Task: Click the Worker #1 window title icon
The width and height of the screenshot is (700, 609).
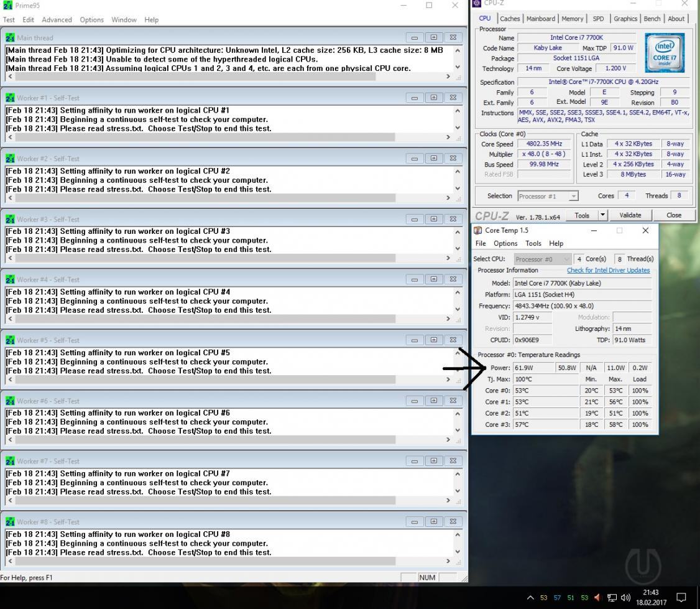Action: 10,98
